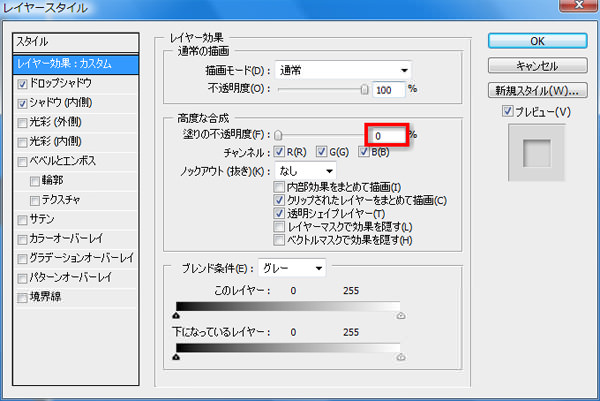Click the スタイル header in left panel
Viewport: 600px width, 401px height.
(74, 43)
